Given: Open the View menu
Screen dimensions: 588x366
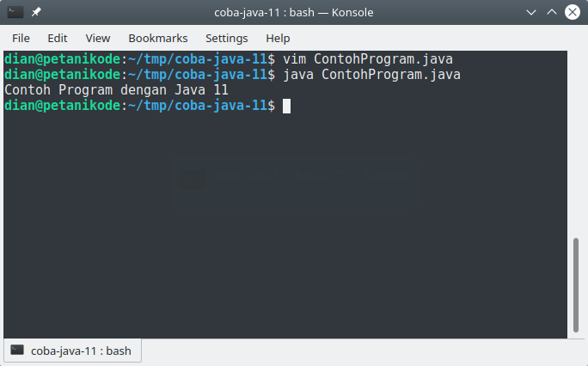Looking at the screenshot, I should pyautogui.click(x=98, y=38).
